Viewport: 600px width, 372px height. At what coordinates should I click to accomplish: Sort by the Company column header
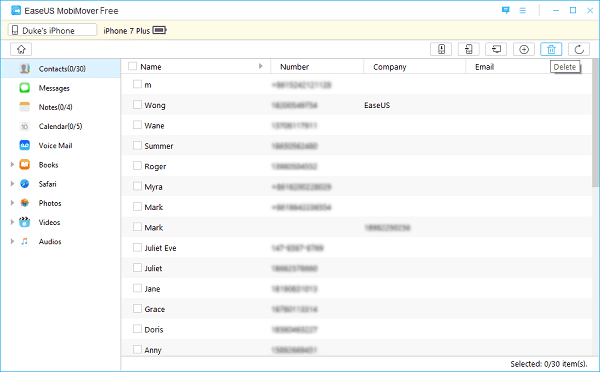click(x=390, y=67)
